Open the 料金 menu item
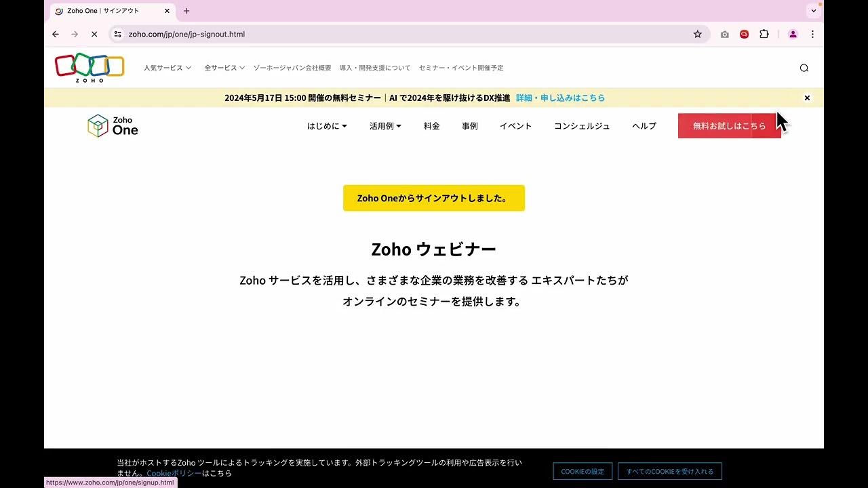This screenshot has height=488, width=868. point(432,126)
